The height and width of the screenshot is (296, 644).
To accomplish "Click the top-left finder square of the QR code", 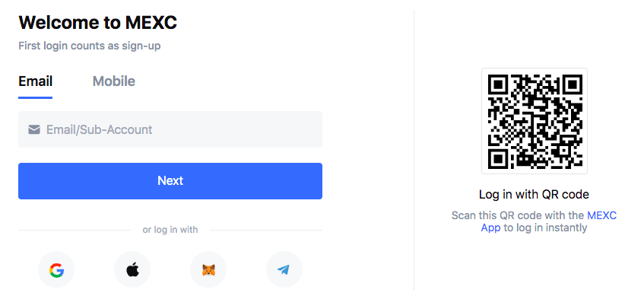I will click(498, 84).
